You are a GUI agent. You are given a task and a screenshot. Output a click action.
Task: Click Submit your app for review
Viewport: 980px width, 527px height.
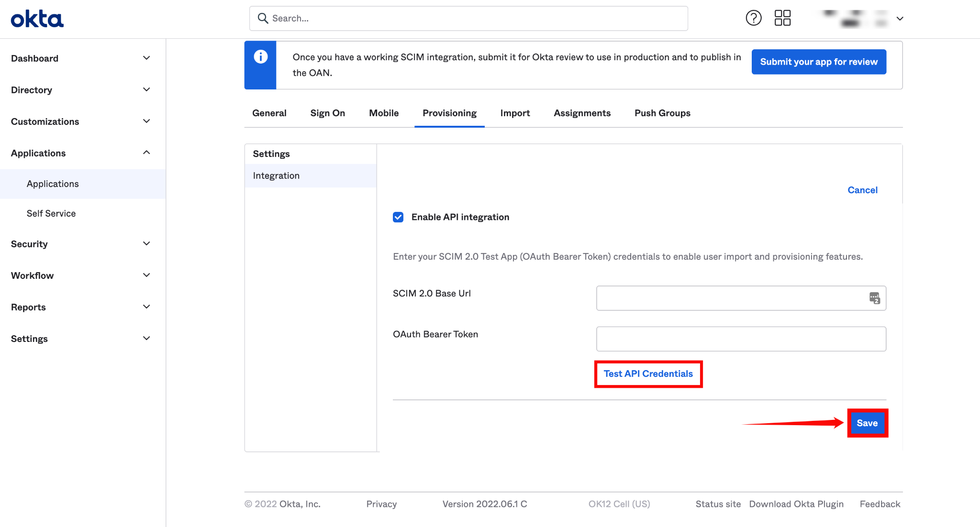(819, 62)
